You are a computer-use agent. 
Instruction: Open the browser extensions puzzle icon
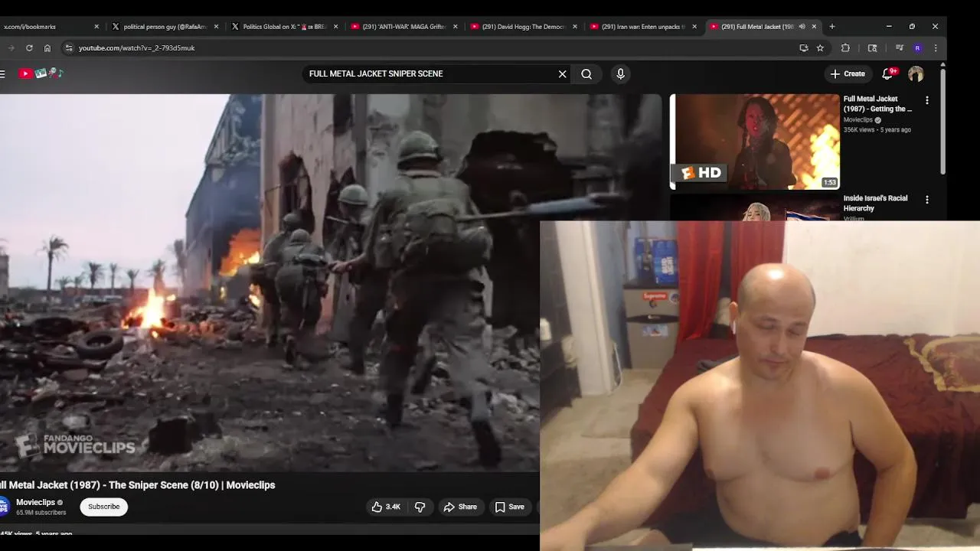[x=845, y=47]
